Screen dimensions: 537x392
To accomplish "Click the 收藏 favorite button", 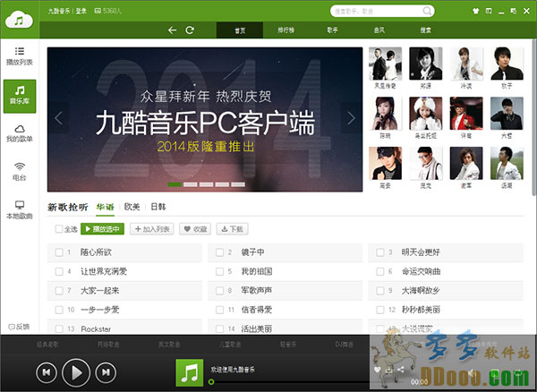I will 195,229.
